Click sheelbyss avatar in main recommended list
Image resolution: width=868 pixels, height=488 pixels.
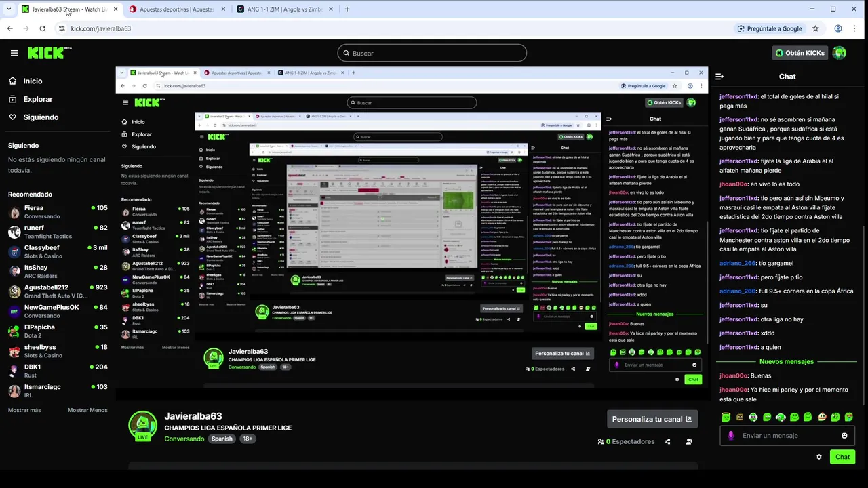click(14, 351)
